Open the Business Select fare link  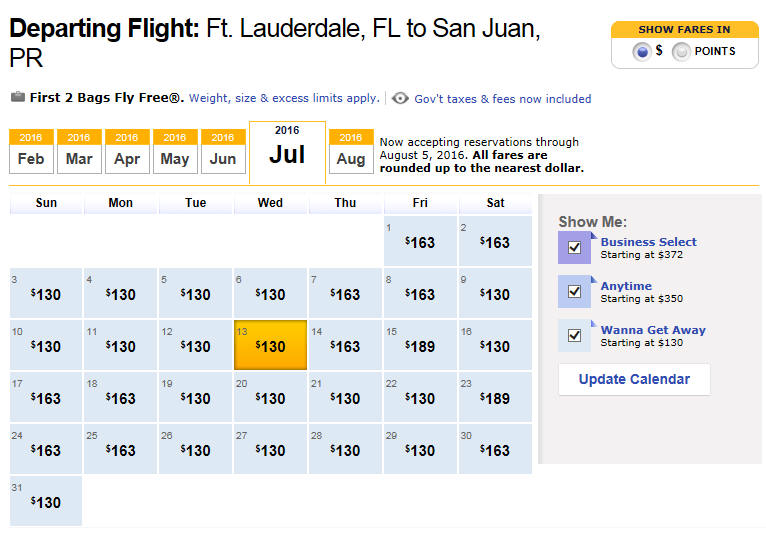click(x=648, y=242)
